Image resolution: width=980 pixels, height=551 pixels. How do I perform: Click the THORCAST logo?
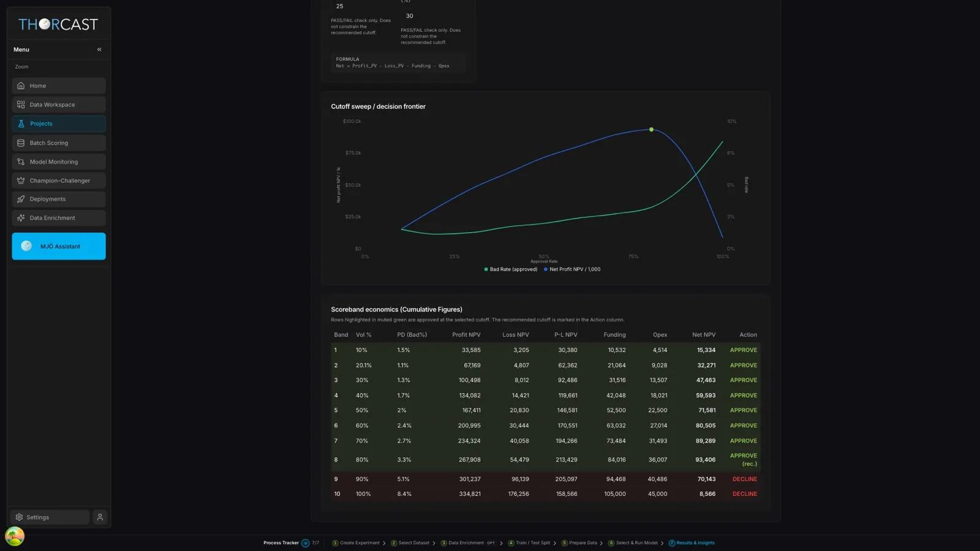tap(58, 24)
